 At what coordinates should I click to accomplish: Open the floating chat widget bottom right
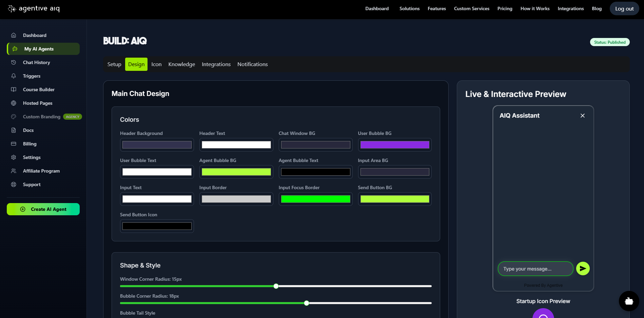pos(629,301)
